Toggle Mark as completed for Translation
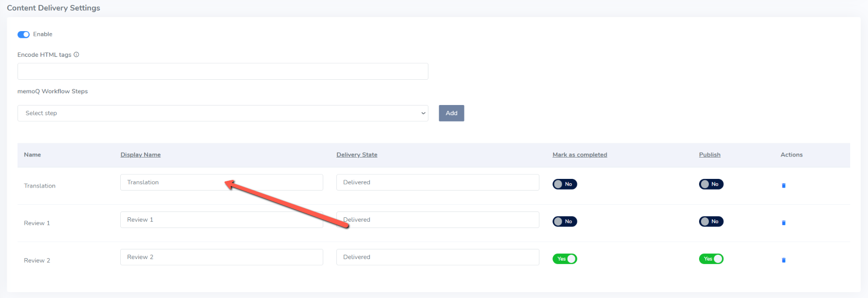Image resolution: width=868 pixels, height=298 pixels. pos(565,184)
